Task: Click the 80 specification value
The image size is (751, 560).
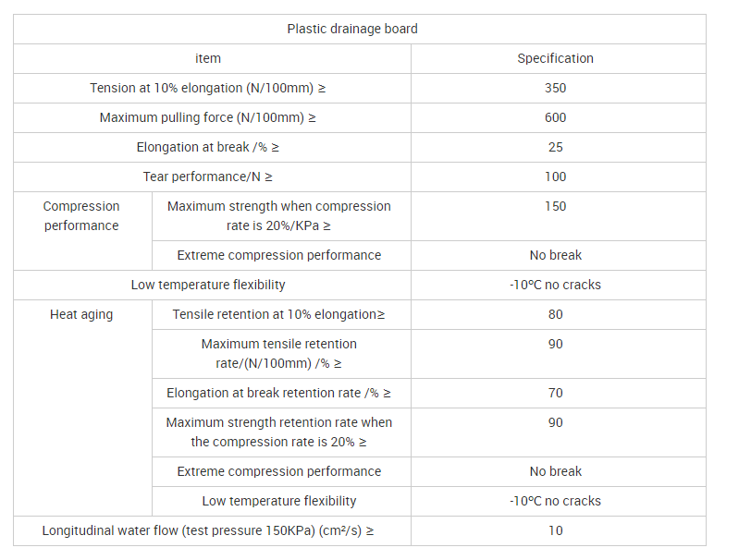Action: pyautogui.click(x=555, y=314)
